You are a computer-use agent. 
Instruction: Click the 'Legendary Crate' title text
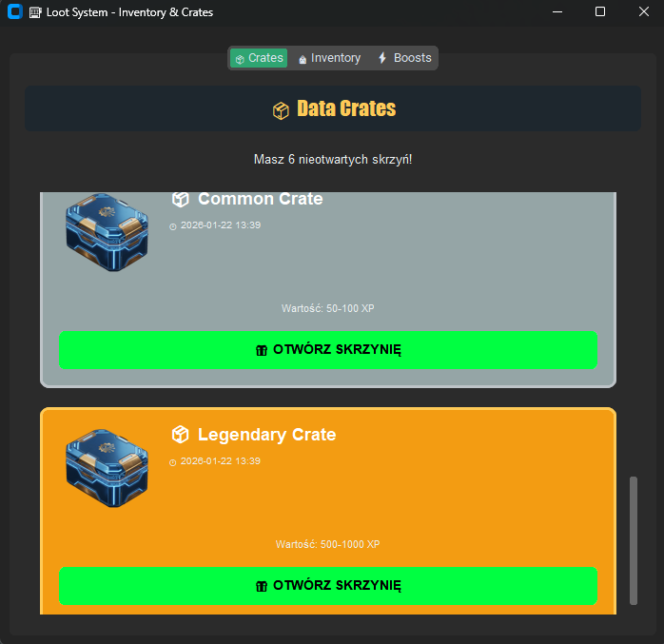pos(266,435)
